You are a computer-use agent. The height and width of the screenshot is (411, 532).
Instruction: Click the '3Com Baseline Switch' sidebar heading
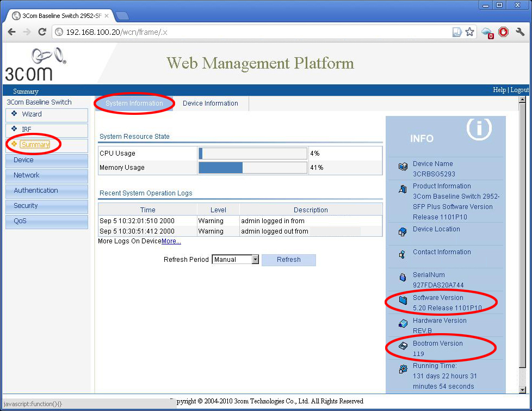click(x=39, y=102)
